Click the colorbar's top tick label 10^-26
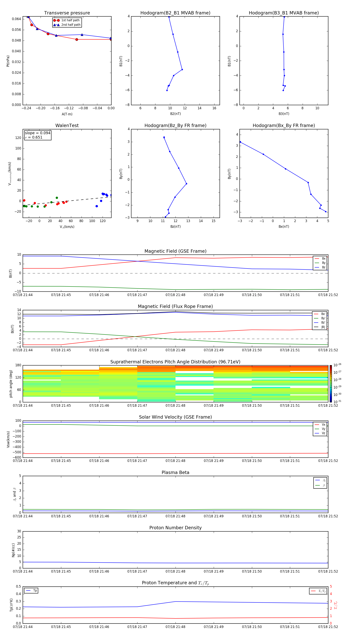 (x=337, y=365)
